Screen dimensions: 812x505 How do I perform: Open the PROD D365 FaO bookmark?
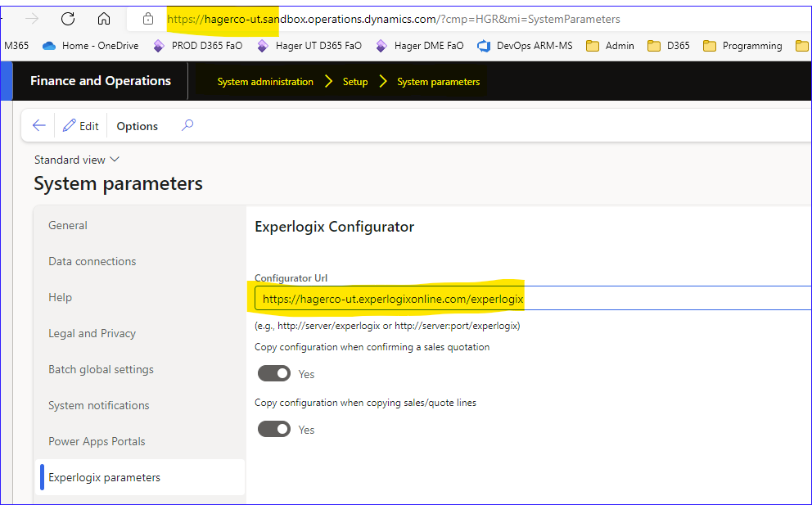[x=198, y=46]
